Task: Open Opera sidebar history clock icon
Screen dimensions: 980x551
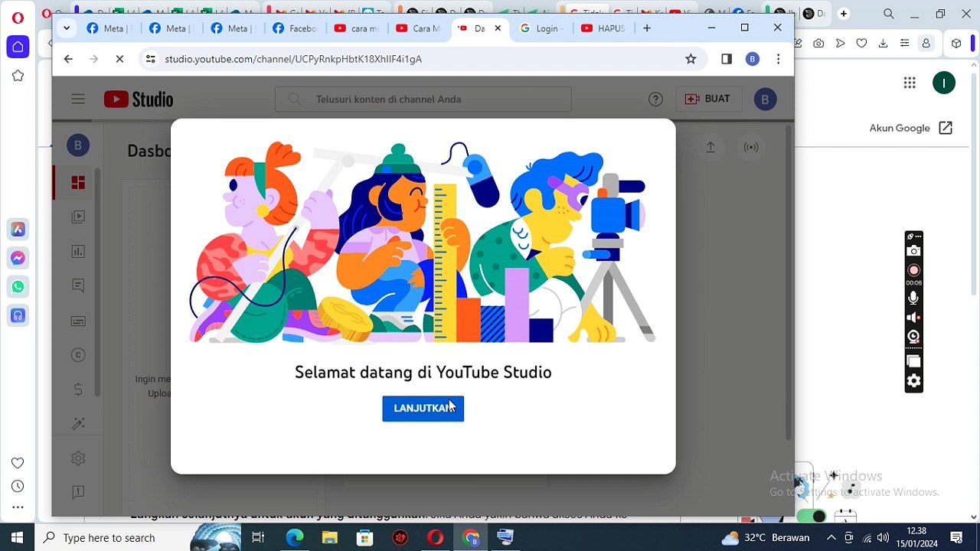Action: coord(18,486)
